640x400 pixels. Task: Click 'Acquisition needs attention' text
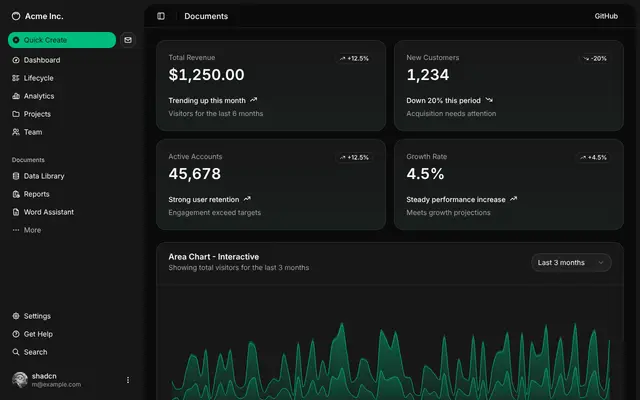451,113
